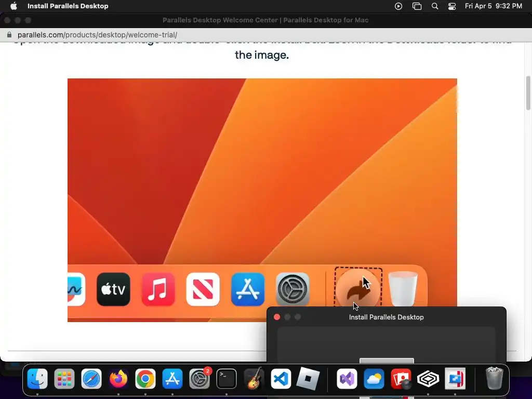Open the Install Parallels Desktop app menu
The image size is (532, 399).
click(68, 6)
